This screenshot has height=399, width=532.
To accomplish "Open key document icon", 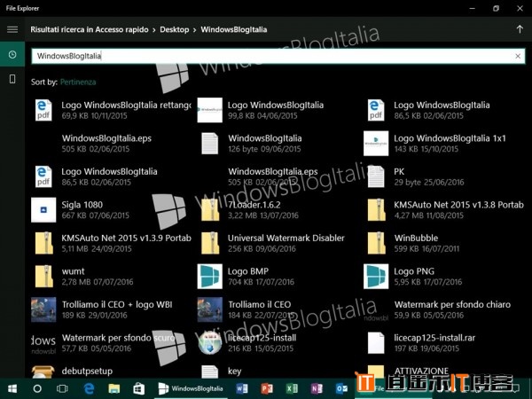I will coord(209,372).
